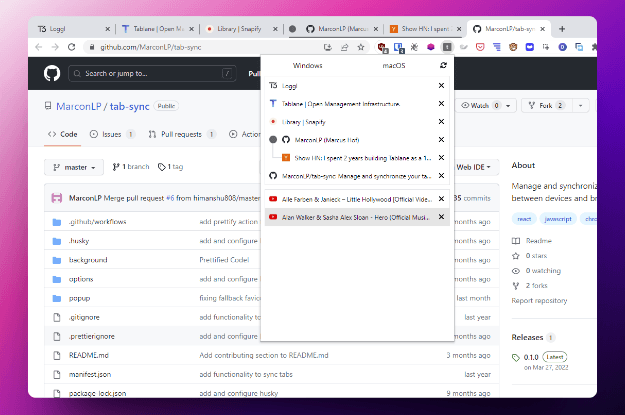Switch to the Windows device tab

307,65
